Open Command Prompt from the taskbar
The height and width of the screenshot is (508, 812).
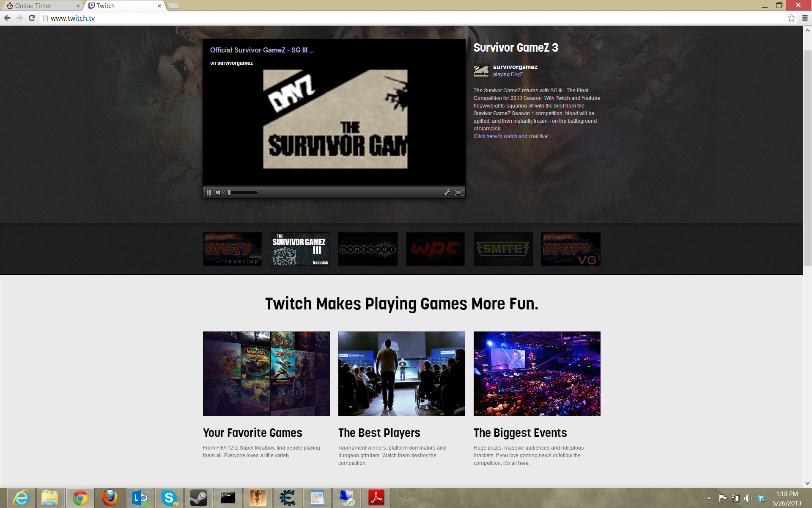(x=228, y=498)
